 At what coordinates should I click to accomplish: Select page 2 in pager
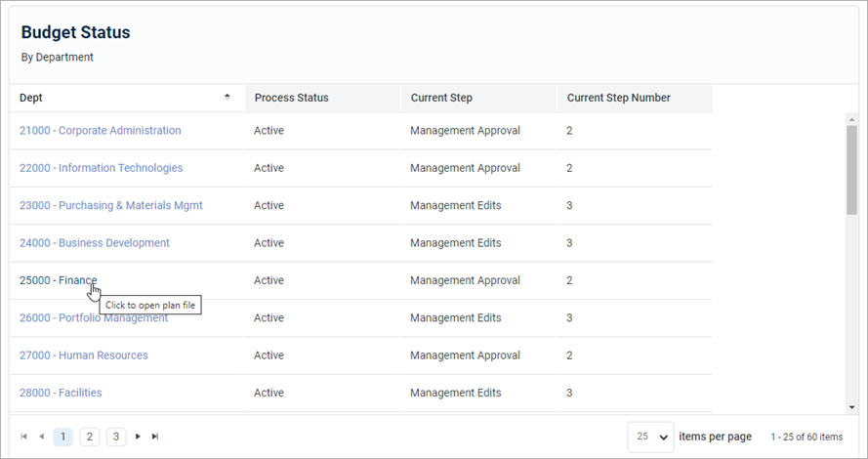tap(89, 437)
